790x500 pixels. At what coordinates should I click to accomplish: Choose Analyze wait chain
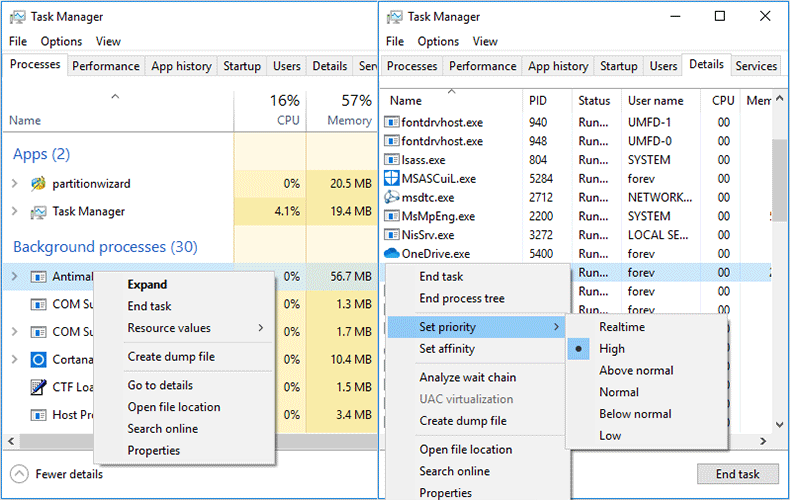click(x=468, y=378)
